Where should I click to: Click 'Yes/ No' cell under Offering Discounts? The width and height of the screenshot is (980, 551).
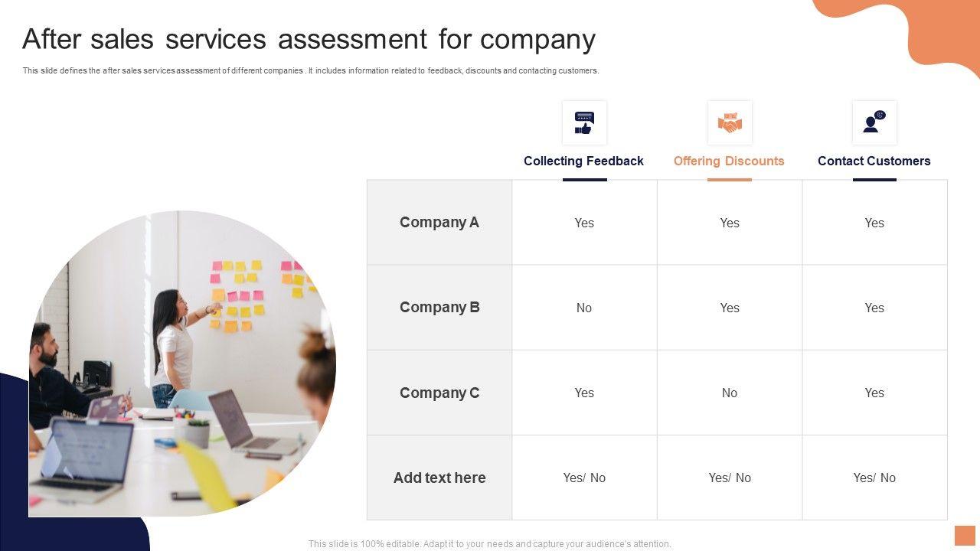click(730, 478)
